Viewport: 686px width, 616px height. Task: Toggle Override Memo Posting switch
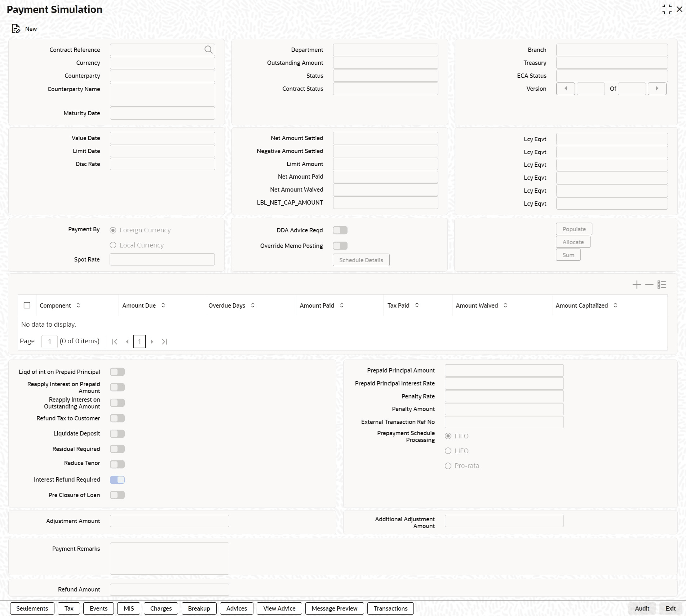(x=340, y=246)
